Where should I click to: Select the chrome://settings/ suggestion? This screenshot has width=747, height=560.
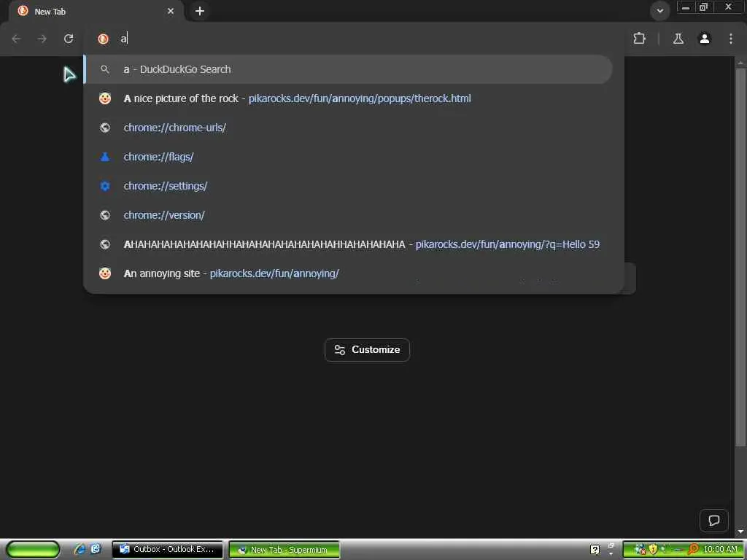pyautogui.click(x=349, y=186)
